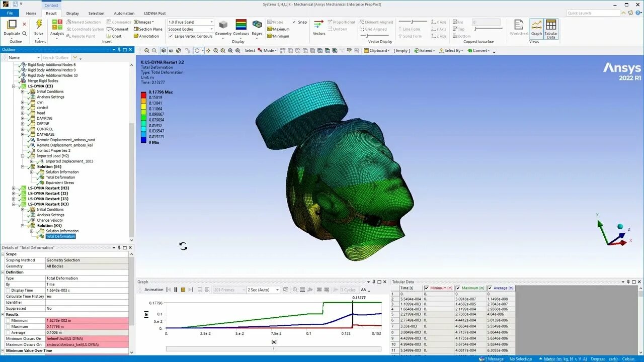Viewport: 644px width, 362px height.
Task: Click the find magnifier in Outline group
Action: 24,34
